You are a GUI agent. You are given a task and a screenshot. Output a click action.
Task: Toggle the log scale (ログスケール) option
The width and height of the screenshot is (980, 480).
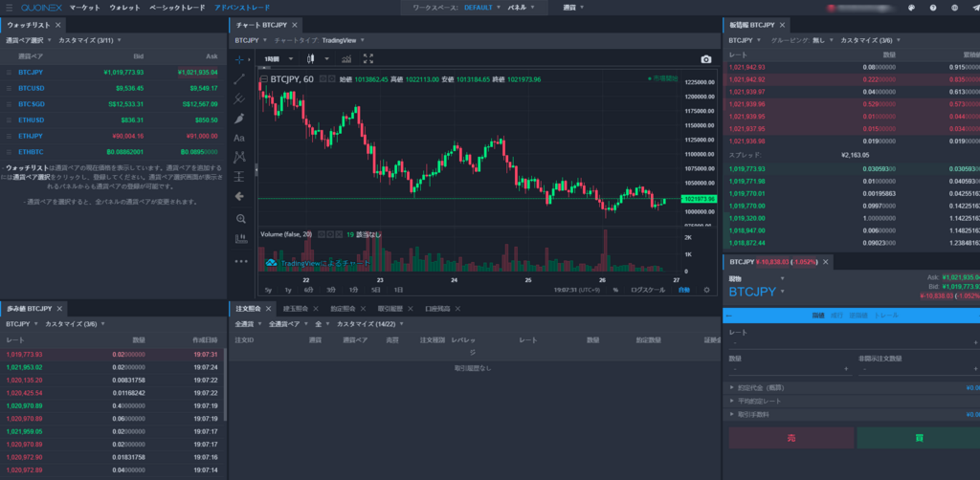coord(646,289)
